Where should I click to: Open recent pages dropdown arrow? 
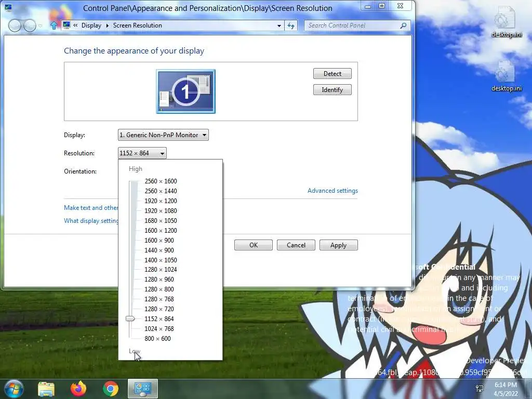41,26
